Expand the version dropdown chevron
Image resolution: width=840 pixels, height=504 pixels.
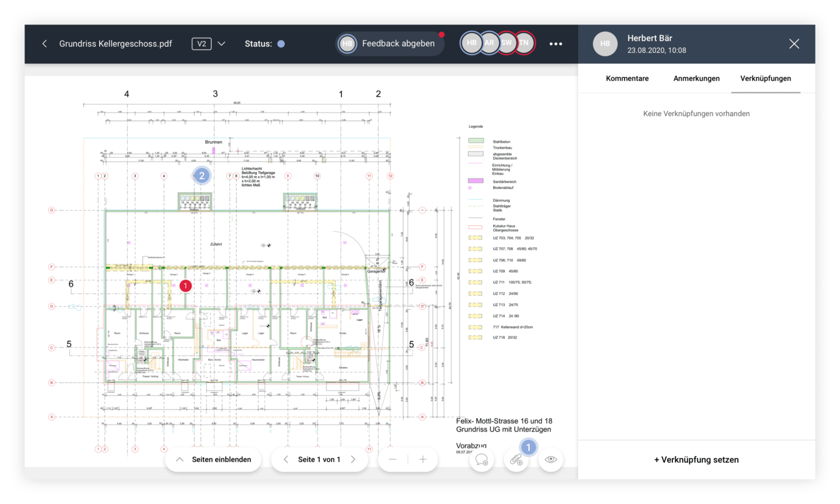pyautogui.click(x=221, y=44)
